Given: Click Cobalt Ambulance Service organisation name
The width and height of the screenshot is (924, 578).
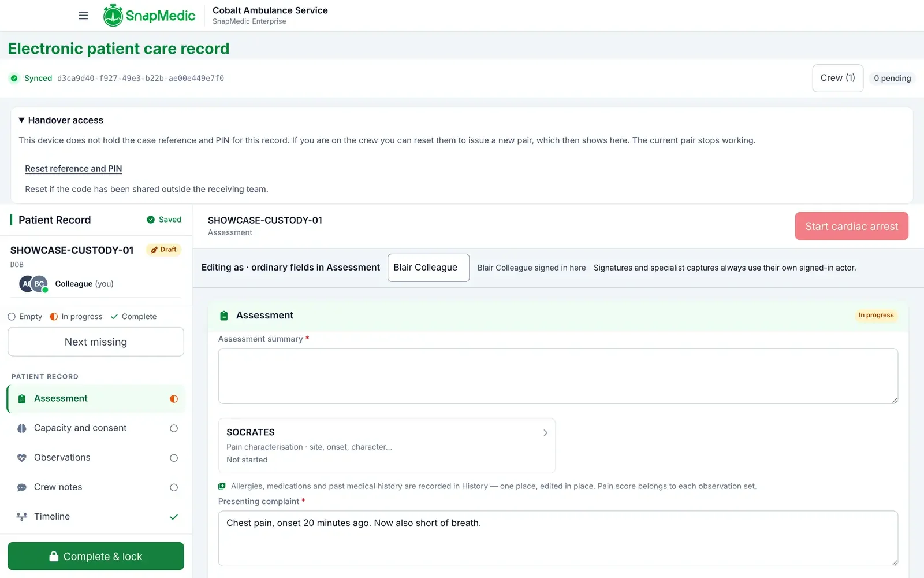Looking at the screenshot, I should click(x=270, y=10).
